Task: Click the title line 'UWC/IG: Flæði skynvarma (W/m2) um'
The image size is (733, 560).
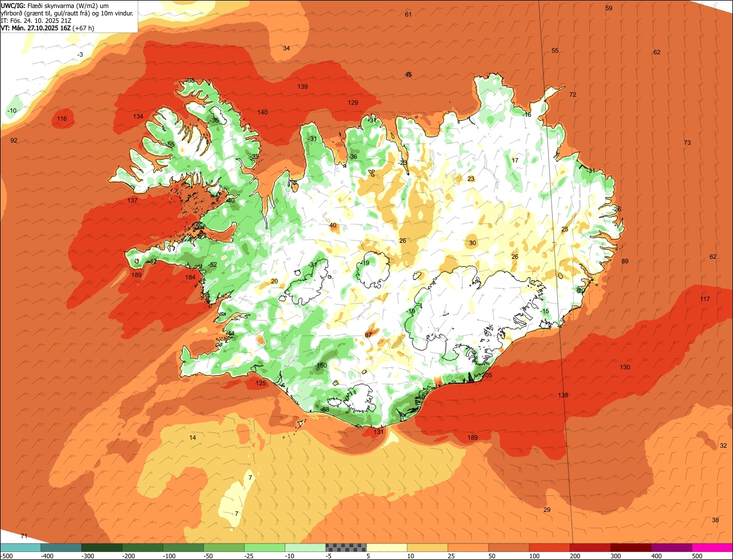Action: pos(55,5)
